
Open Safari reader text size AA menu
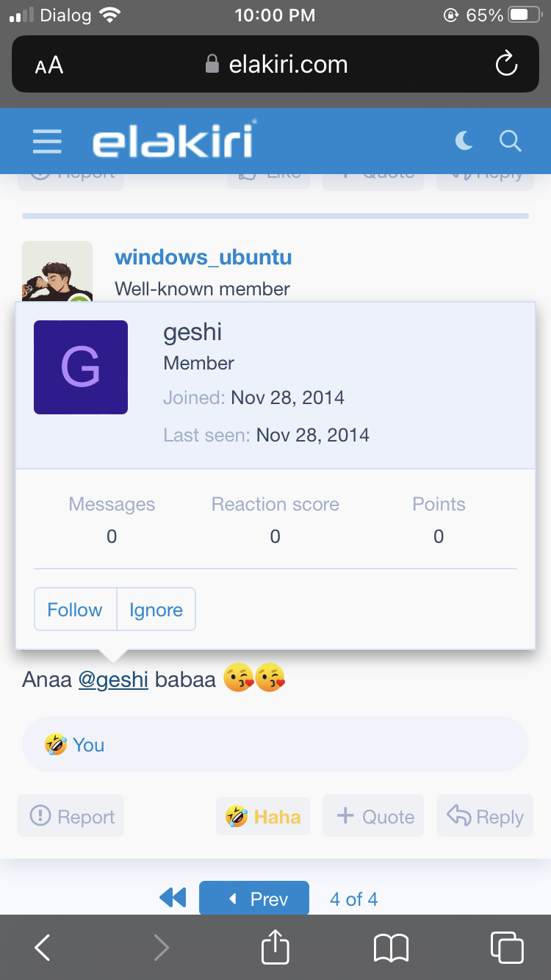point(49,65)
